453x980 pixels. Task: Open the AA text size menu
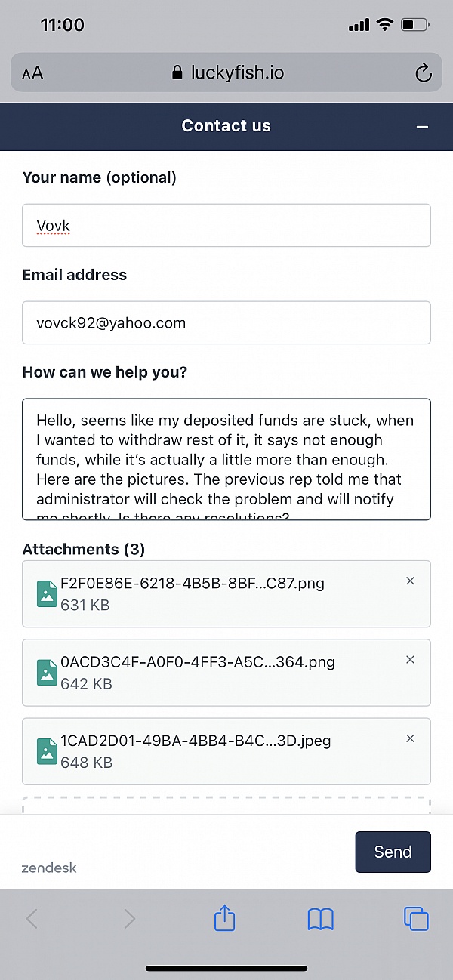tap(32, 73)
